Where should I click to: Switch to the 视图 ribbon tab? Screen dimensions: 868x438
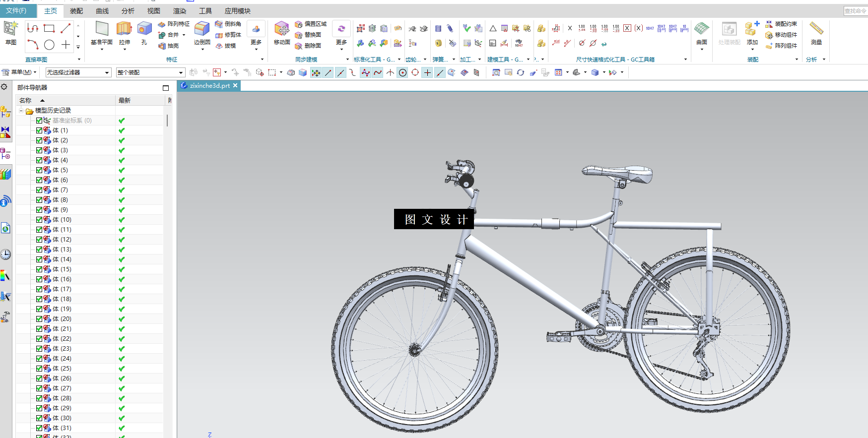pyautogui.click(x=154, y=11)
